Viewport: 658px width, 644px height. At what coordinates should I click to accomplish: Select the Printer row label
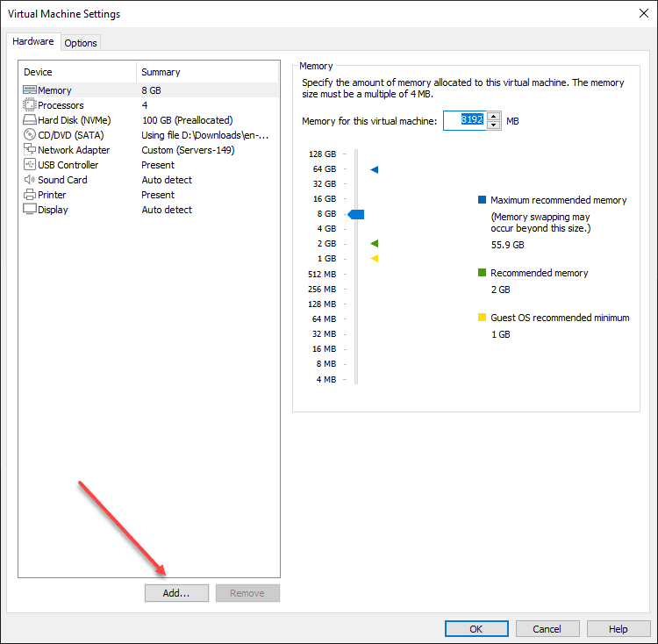pyautogui.click(x=52, y=195)
